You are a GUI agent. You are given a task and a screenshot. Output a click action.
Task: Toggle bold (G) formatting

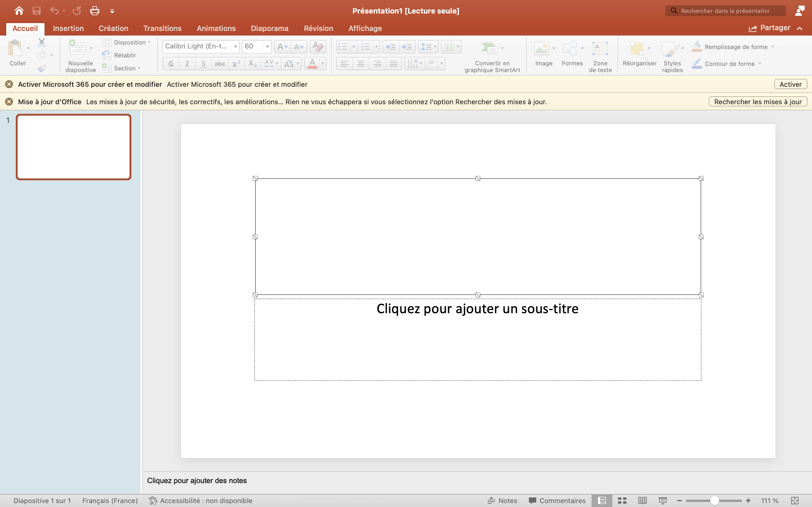(x=171, y=64)
